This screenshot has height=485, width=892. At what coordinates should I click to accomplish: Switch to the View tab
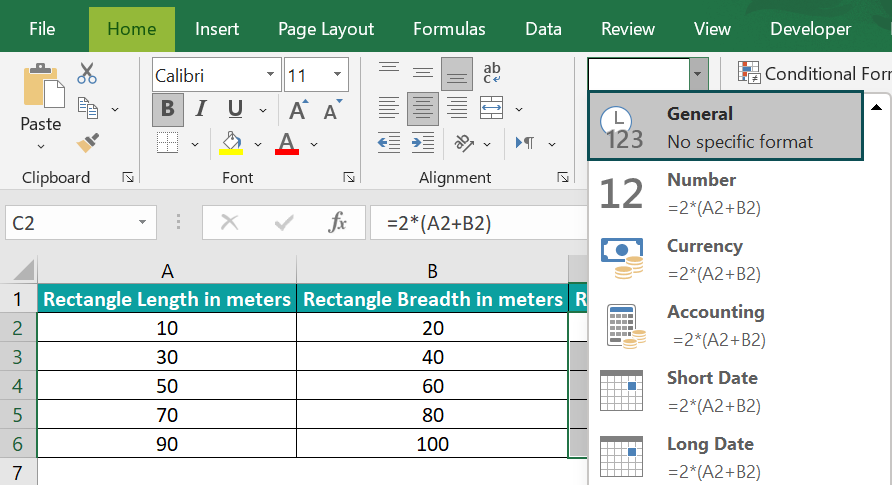pyautogui.click(x=712, y=29)
